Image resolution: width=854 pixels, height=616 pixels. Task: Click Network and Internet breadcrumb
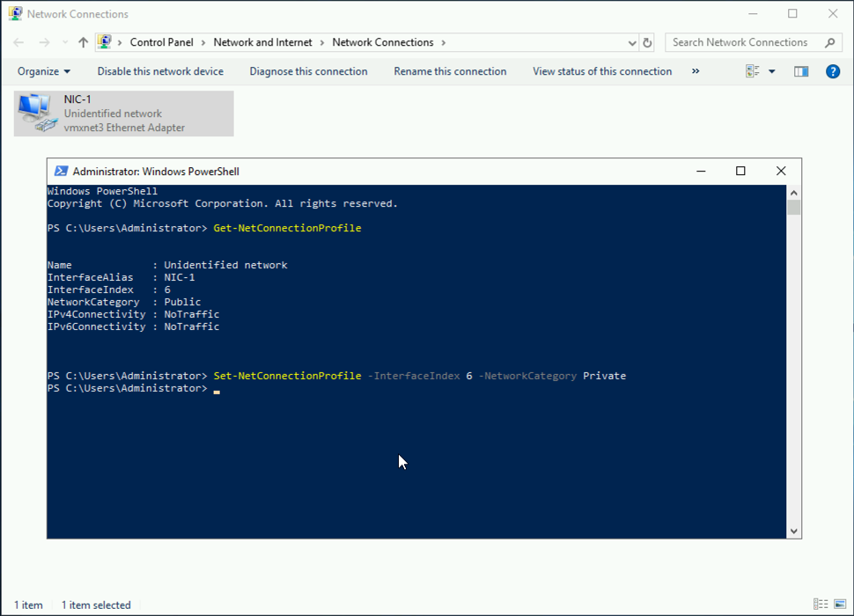click(x=262, y=42)
